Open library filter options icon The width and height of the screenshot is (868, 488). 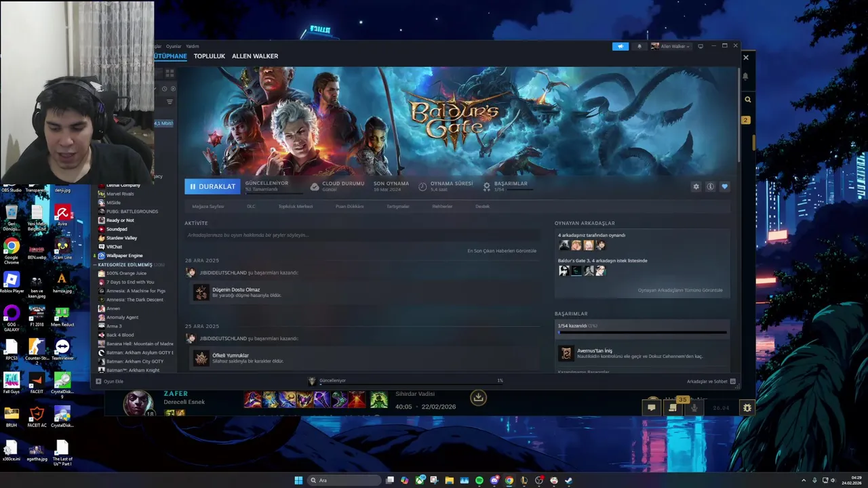tap(170, 102)
